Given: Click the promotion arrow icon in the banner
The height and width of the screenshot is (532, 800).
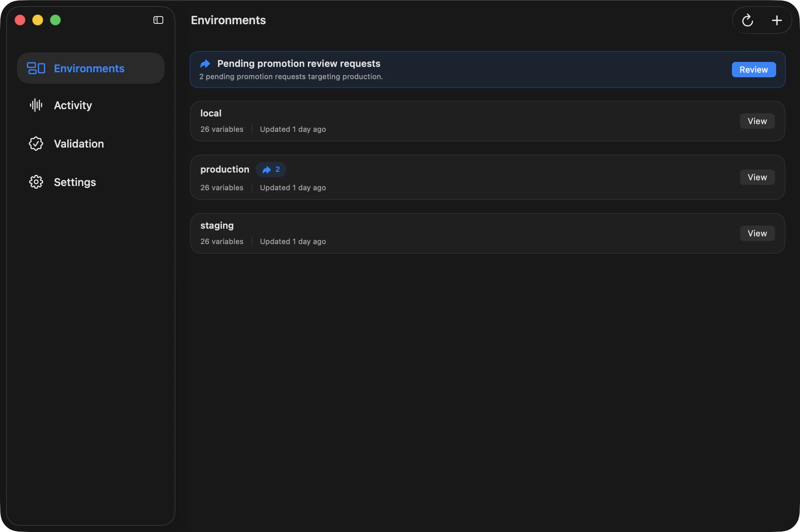Looking at the screenshot, I should tap(205, 64).
